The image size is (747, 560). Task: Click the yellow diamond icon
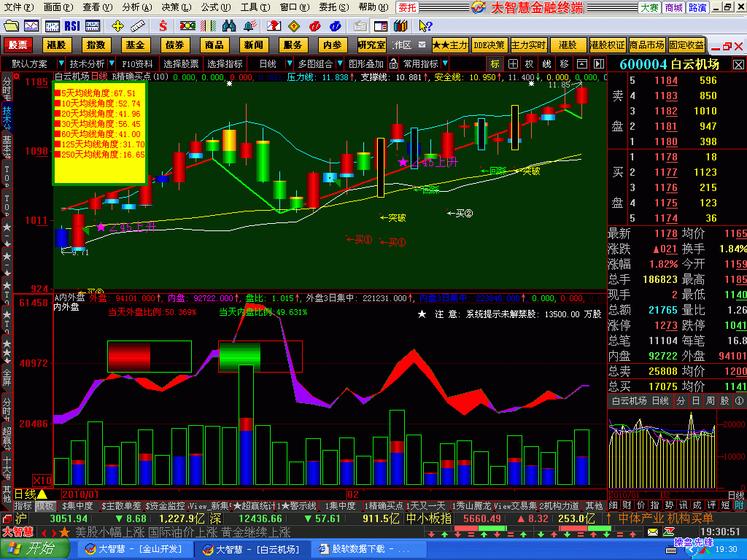tap(295, 26)
